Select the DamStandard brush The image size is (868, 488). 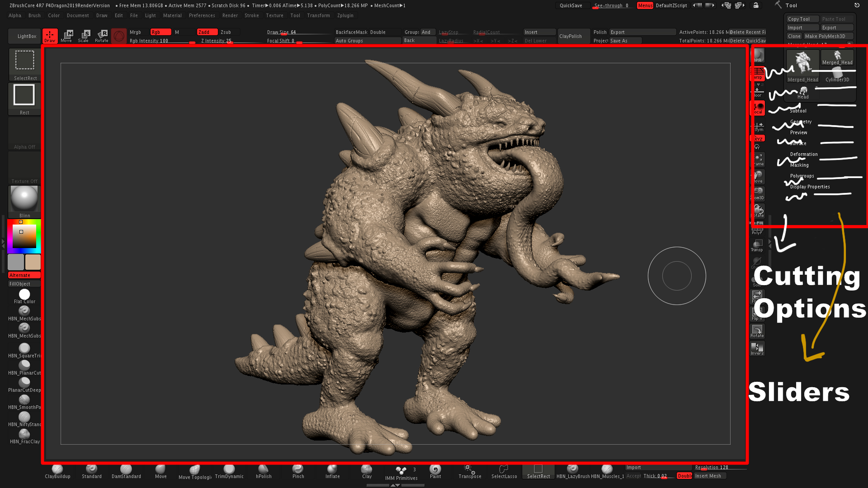click(126, 470)
